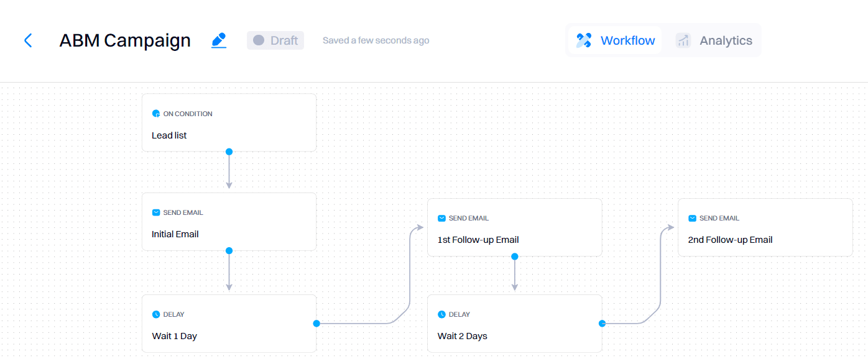The image size is (868, 359).
Task: Click the Initial Email output connector dot
Action: [x=229, y=251]
